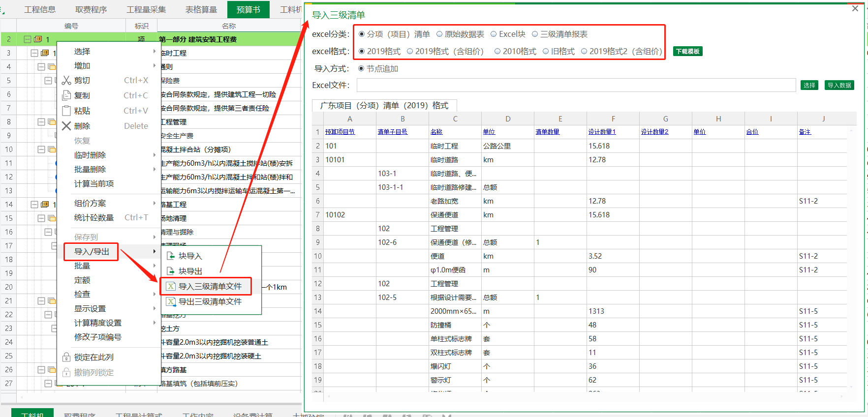Select 2019格式 radio option
The height and width of the screenshot is (417, 868).
coord(362,51)
